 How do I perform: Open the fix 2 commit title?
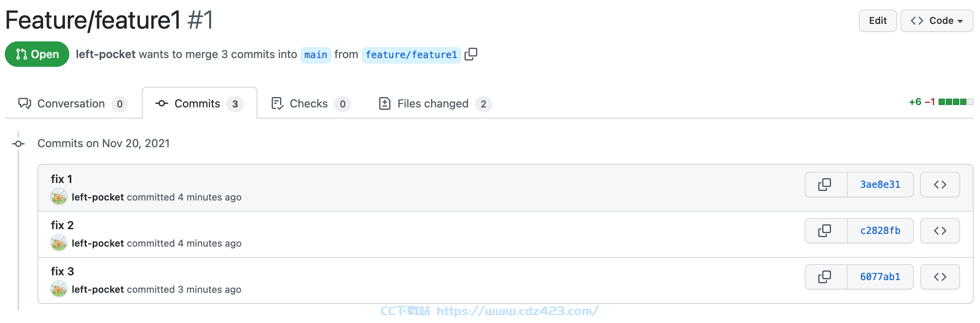point(62,225)
